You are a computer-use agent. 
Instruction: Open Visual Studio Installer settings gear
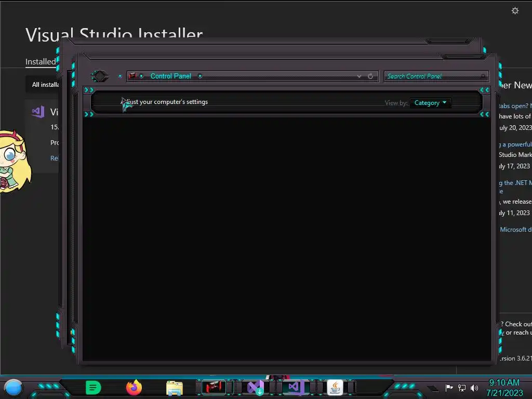click(515, 11)
